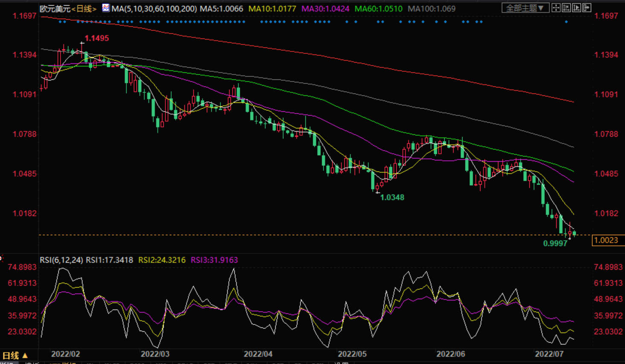Select the green MA60:1.0510 legend
625x364 pixels.
click(378, 9)
